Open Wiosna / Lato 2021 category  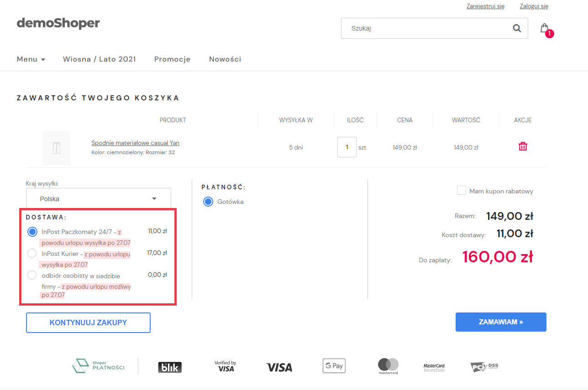pyautogui.click(x=100, y=59)
